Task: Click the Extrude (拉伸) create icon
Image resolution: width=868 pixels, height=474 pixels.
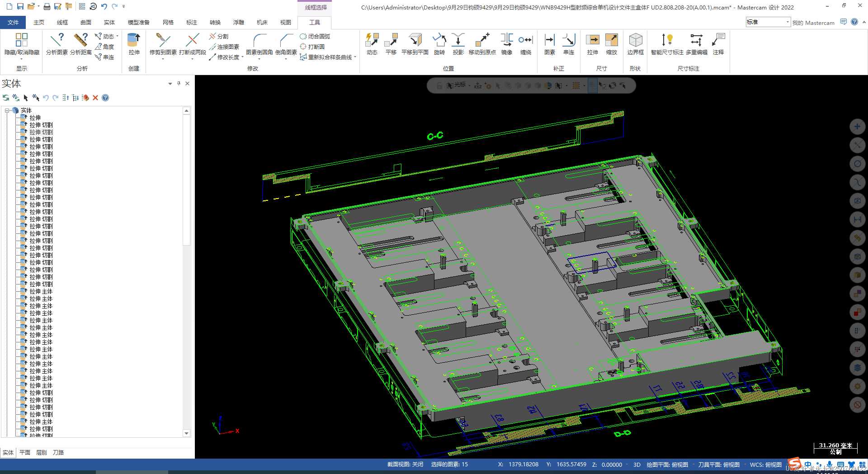Action: pos(134,44)
